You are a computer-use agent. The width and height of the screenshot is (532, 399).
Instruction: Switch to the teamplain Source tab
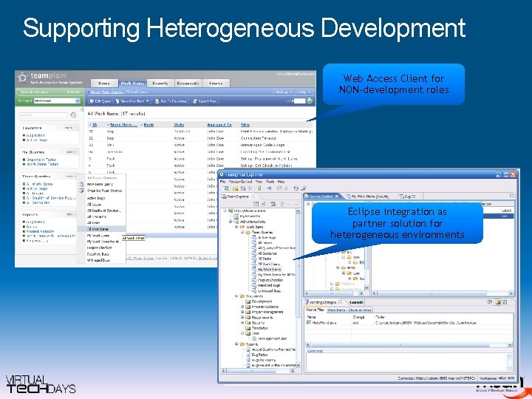[216, 83]
